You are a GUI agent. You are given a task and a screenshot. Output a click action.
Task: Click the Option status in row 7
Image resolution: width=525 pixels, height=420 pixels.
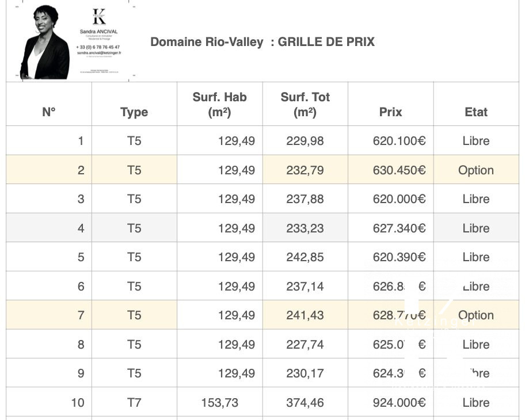[476, 315]
